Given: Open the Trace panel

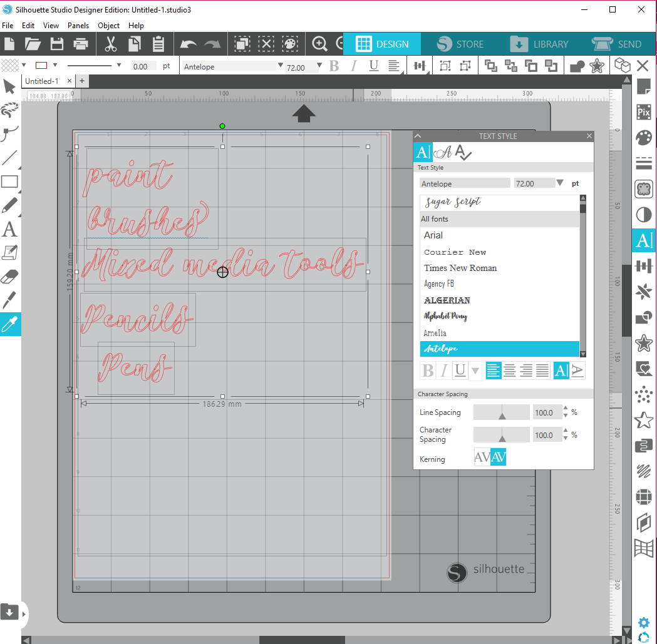Looking at the screenshot, I should pyautogui.click(x=643, y=189).
